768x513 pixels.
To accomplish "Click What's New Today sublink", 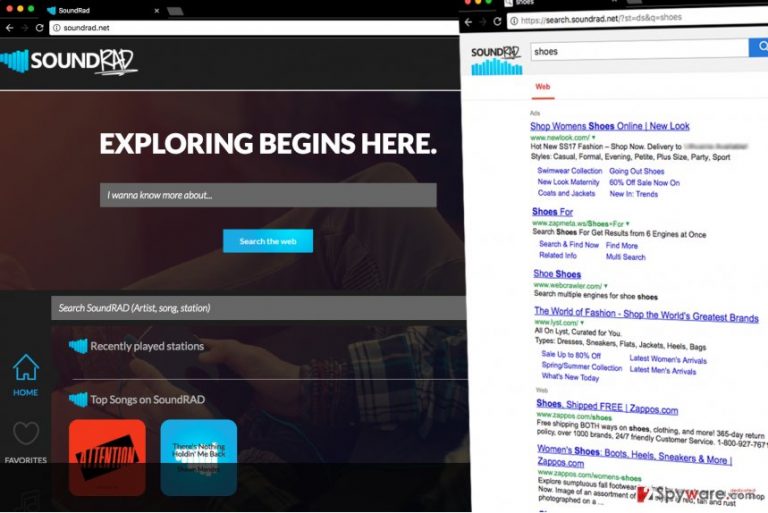I will [570, 377].
